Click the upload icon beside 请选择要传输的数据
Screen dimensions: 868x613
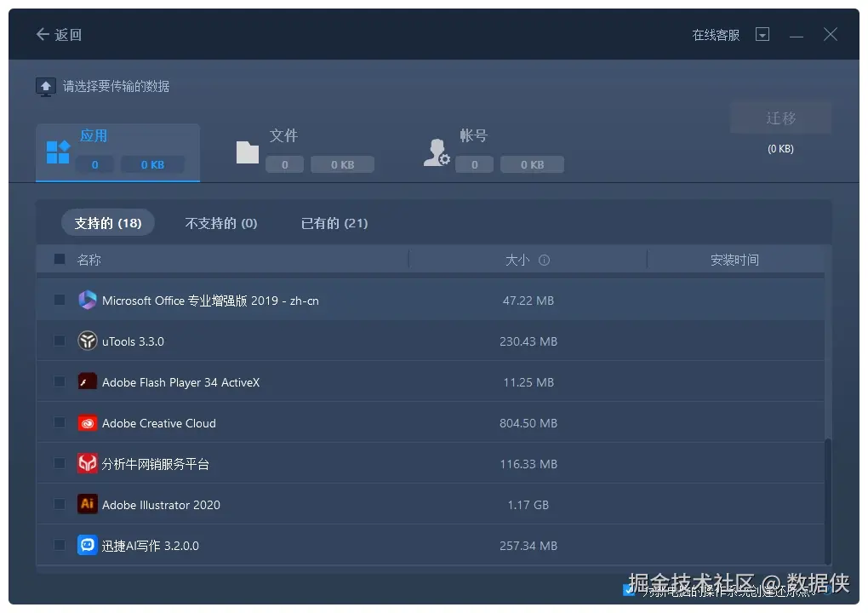coord(46,87)
